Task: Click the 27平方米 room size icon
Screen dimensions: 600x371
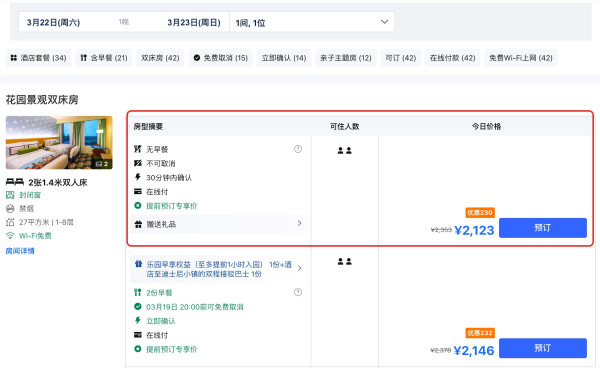Action: pos(10,222)
